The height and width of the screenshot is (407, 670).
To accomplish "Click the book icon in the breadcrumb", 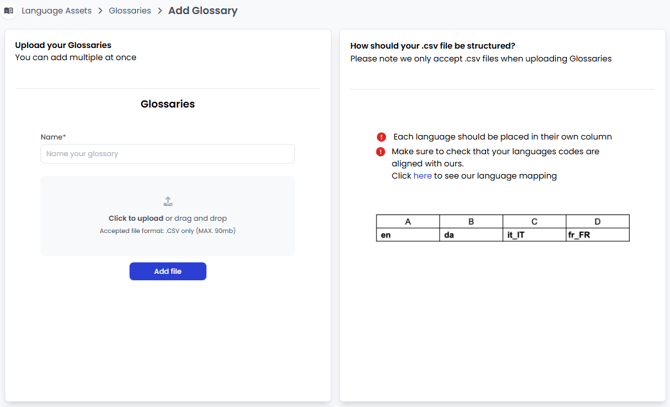I will click(9, 11).
